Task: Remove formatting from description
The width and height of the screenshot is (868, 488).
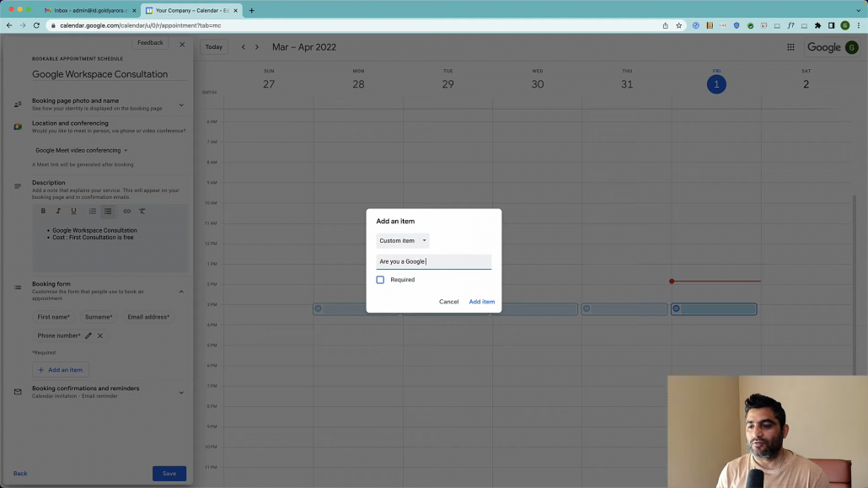Action: point(142,211)
